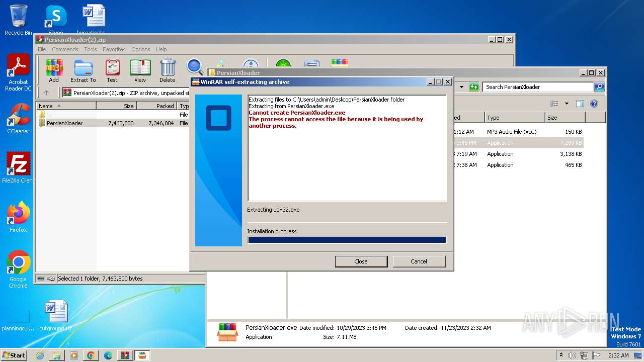Image resolution: width=644 pixels, height=362 pixels.
Task: Sort Explorer list by Size column header
Action: click(x=565, y=118)
